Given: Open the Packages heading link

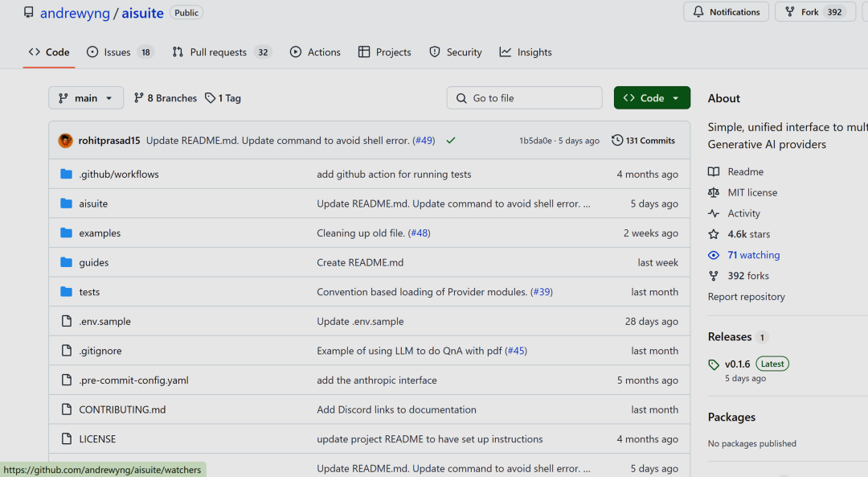Looking at the screenshot, I should 731,417.
